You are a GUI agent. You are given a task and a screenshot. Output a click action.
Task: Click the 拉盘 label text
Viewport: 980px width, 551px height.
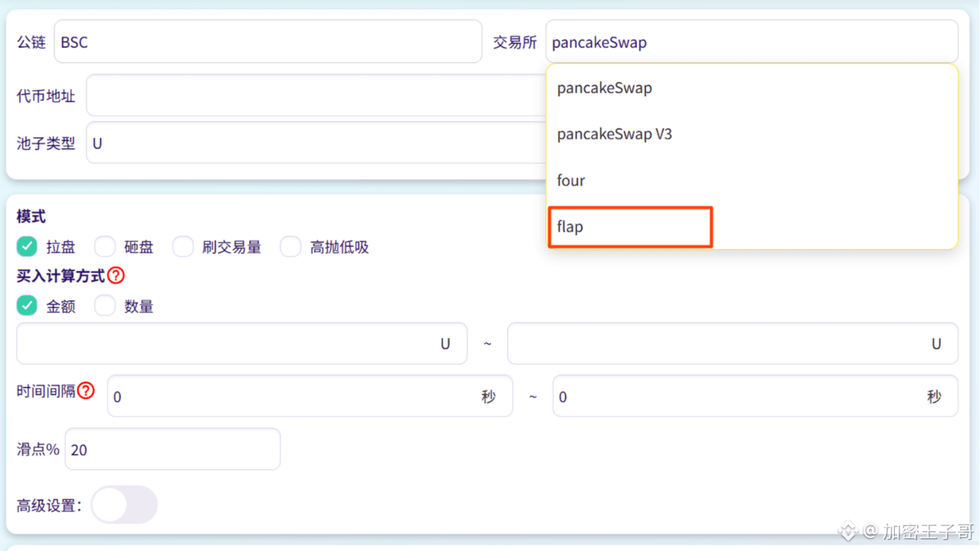click(x=60, y=247)
